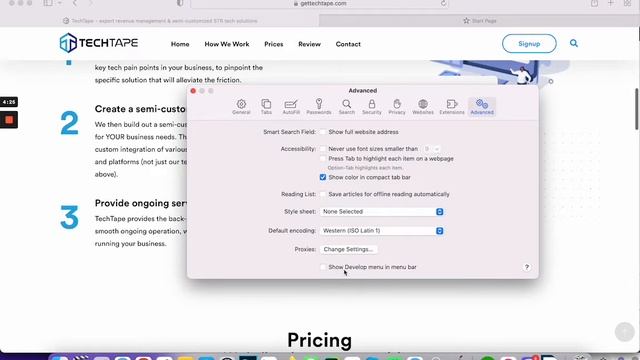640x360 pixels.
Task: Click the Safari sidebar toggle icon
Action: (48, 3)
